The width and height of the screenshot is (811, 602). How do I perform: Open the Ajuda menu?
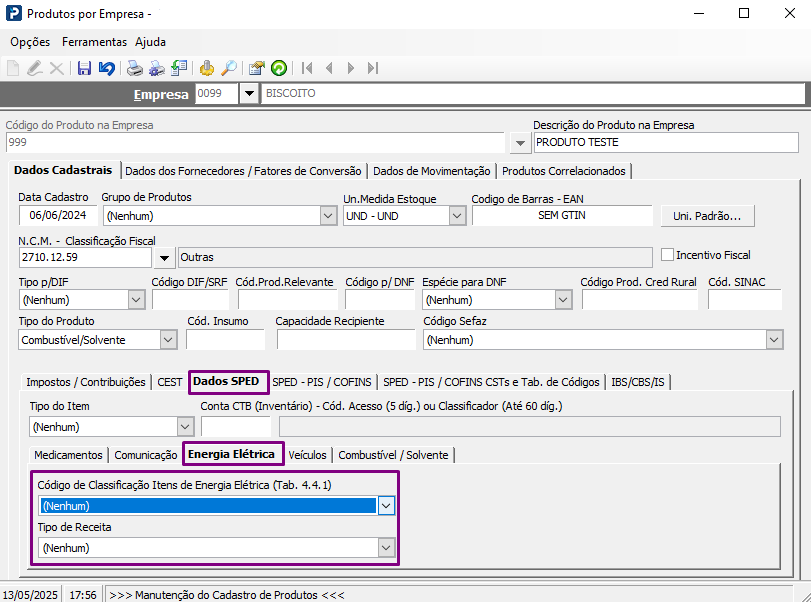(x=151, y=42)
